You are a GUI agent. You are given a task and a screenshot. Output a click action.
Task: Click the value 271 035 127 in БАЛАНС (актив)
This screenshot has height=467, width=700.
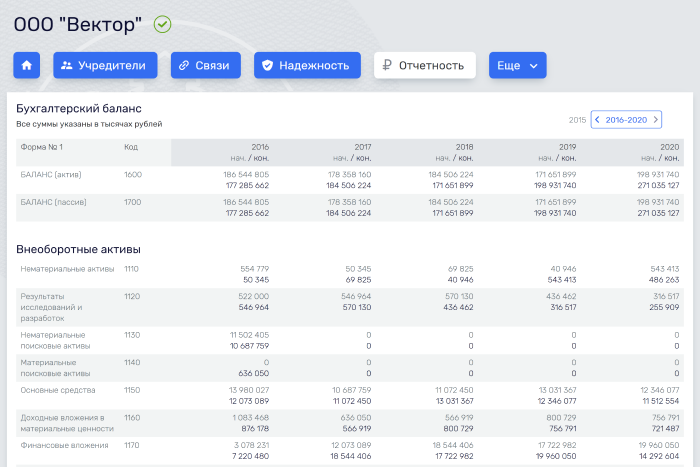click(x=658, y=185)
